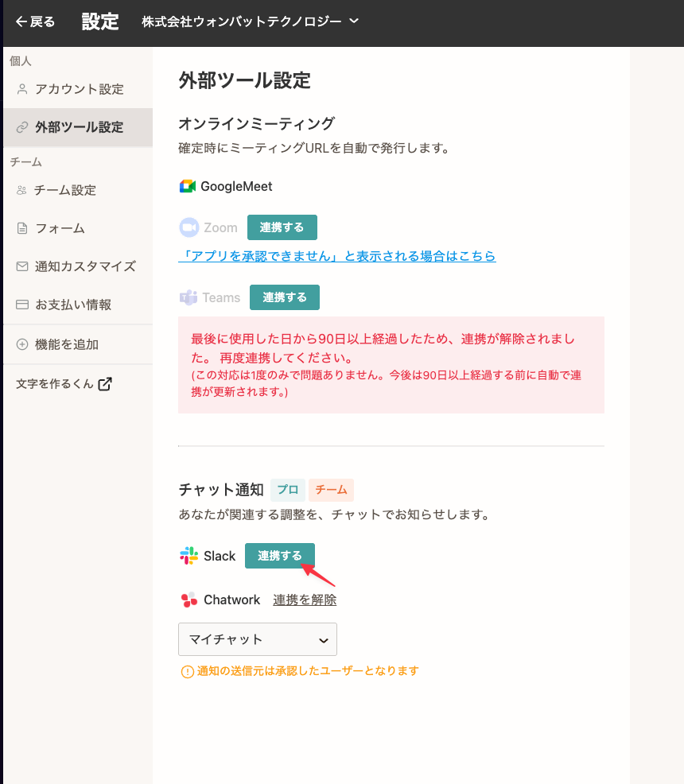Viewport: 684px width, 784px height.
Task: Click the Chatwork logo icon
Action: point(188,600)
